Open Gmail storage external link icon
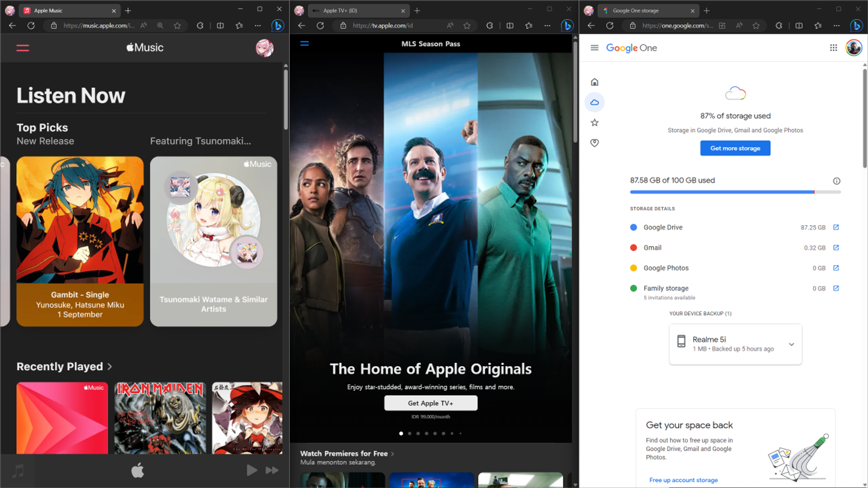 point(836,248)
